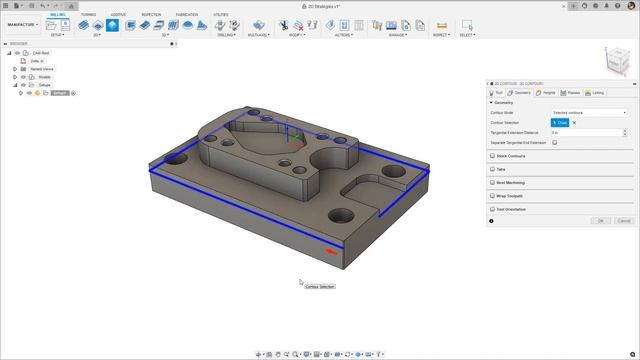
Task: Select the 3D Adaptive Clearing icon
Action: click(x=130, y=25)
